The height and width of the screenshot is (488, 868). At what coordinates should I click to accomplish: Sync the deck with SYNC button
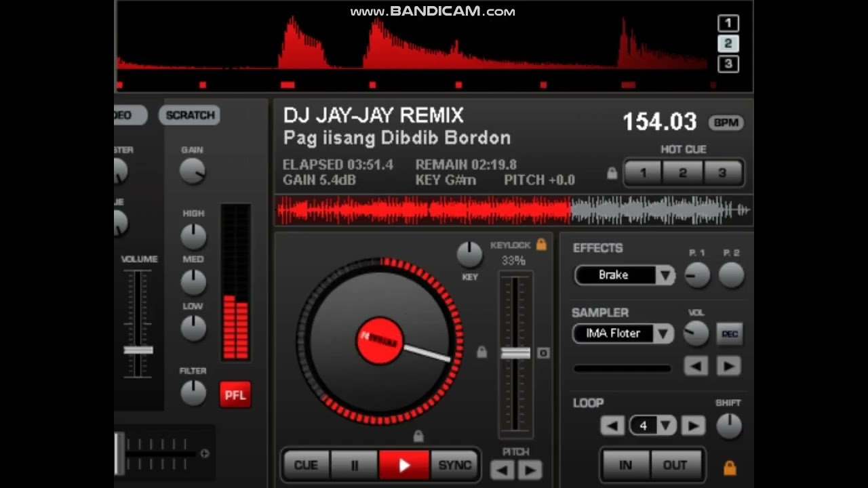pos(454,465)
